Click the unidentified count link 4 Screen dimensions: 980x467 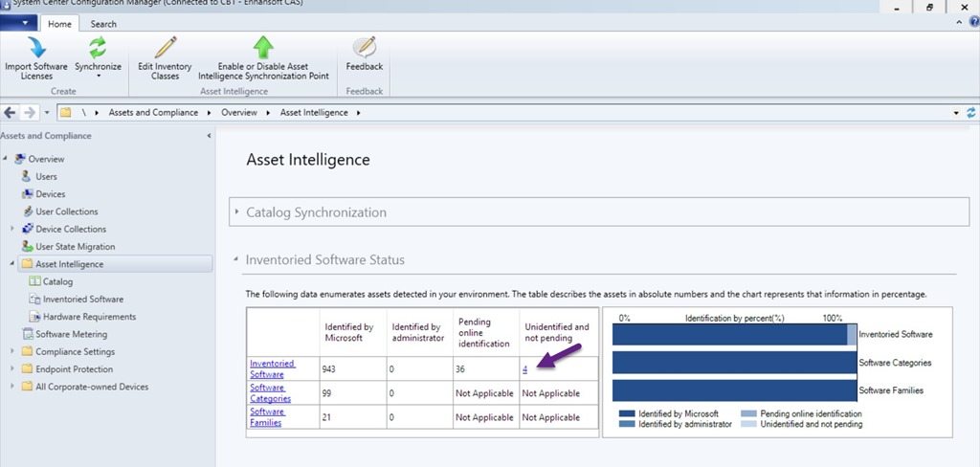click(525, 368)
